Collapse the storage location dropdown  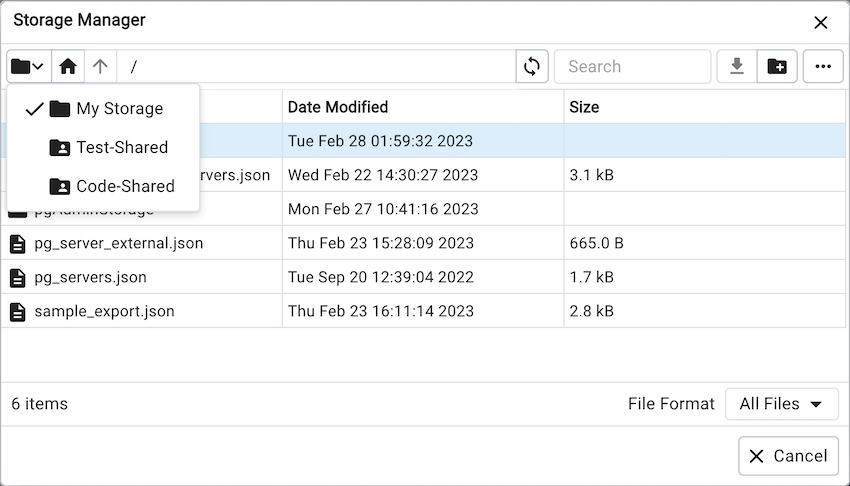click(x=27, y=67)
